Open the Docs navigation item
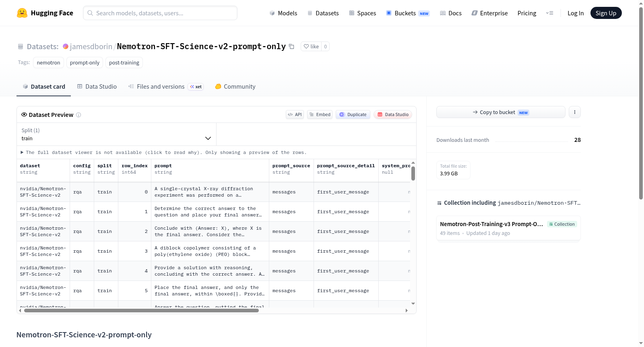The width and height of the screenshot is (644, 347). coord(451,13)
